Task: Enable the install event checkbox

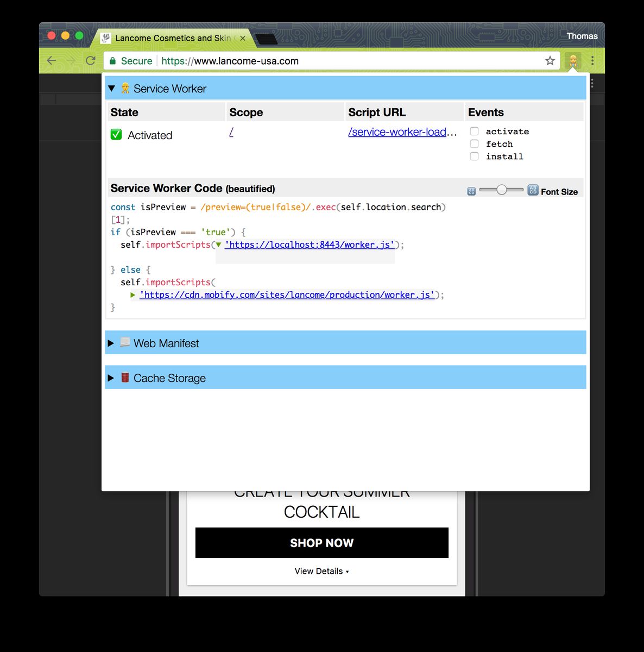Action: coord(474,156)
